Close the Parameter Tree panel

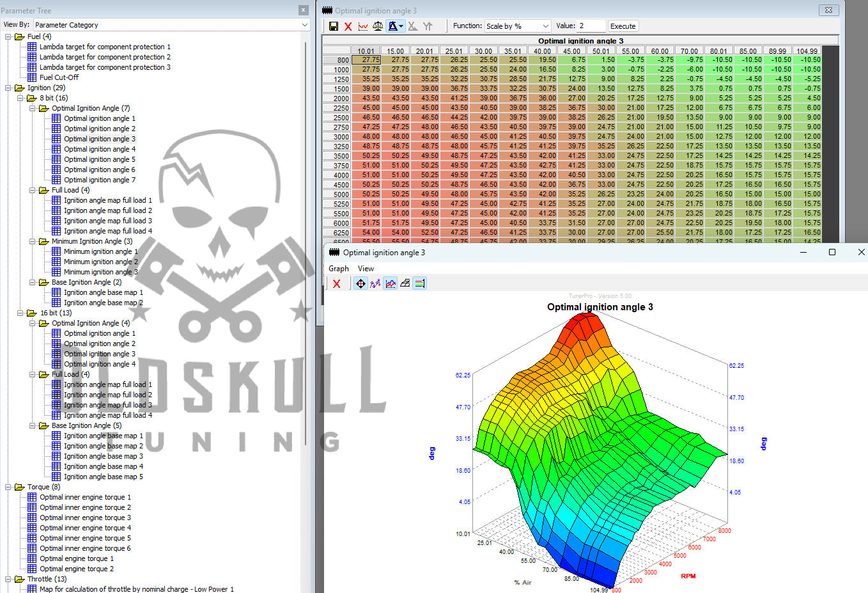[303, 10]
